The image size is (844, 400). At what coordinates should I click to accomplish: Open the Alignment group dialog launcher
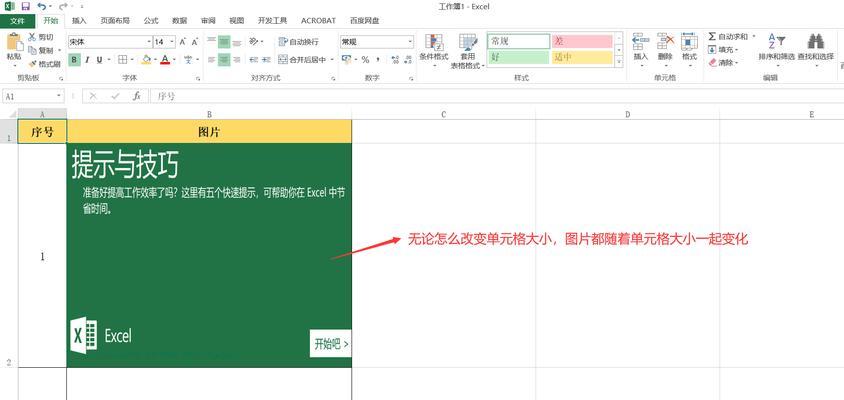[x=334, y=79]
